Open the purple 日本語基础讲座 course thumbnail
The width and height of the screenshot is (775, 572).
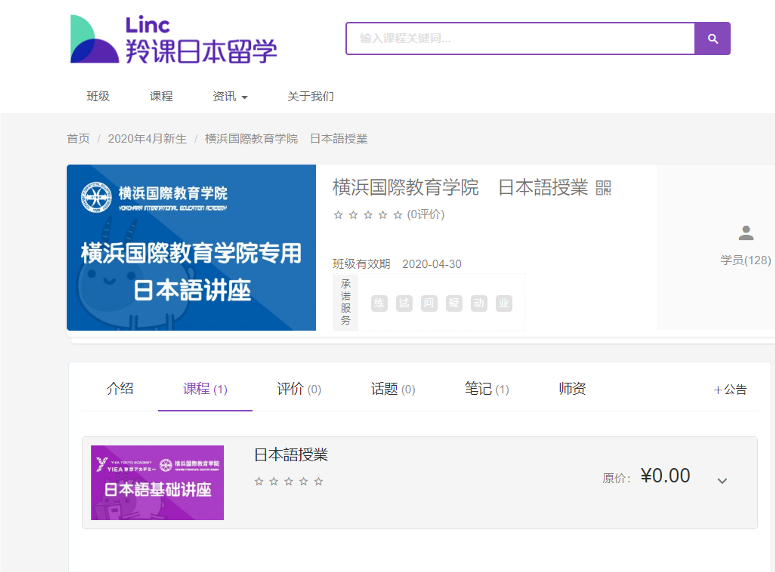[x=157, y=483]
